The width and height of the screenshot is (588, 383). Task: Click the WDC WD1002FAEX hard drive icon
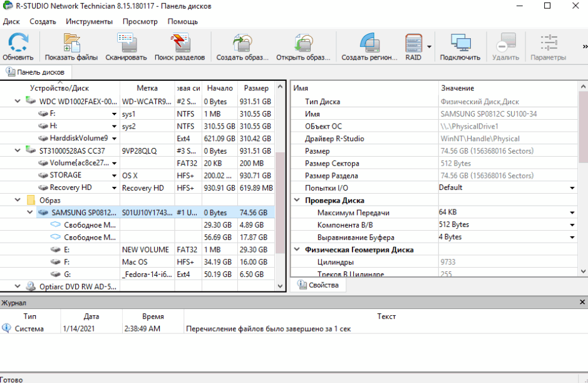[31, 101]
